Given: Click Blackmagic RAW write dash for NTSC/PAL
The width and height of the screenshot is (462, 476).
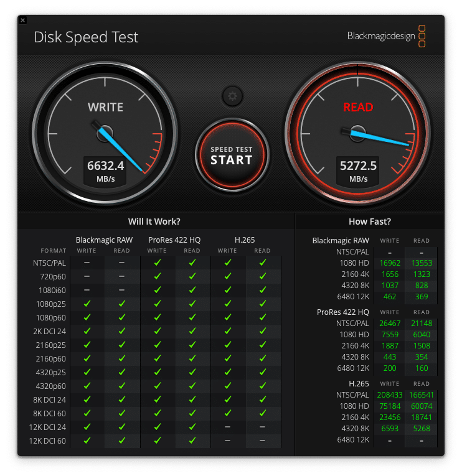Looking at the screenshot, I should click(x=87, y=263).
